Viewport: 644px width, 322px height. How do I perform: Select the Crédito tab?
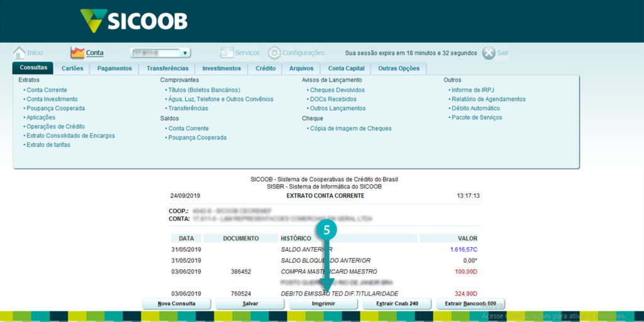[266, 69]
